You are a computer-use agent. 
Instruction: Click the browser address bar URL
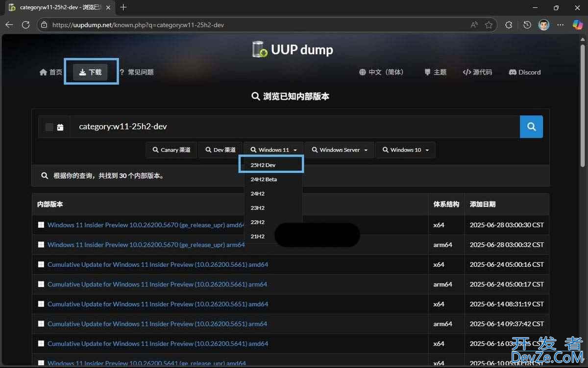[x=138, y=25]
